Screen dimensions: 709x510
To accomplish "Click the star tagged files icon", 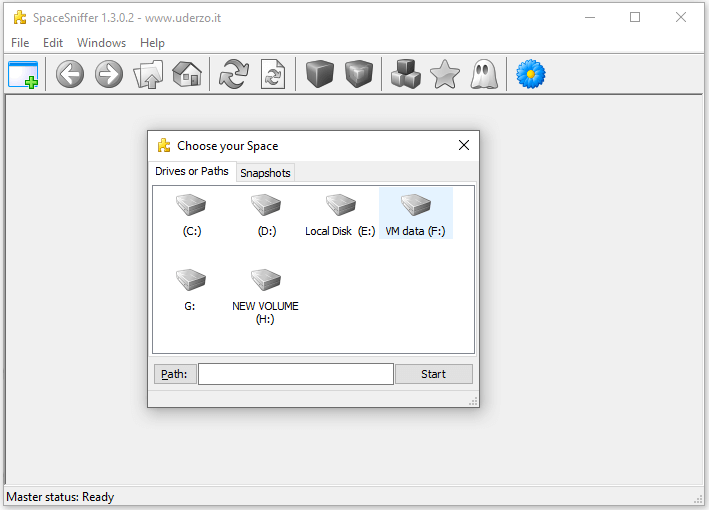I will (445, 74).
